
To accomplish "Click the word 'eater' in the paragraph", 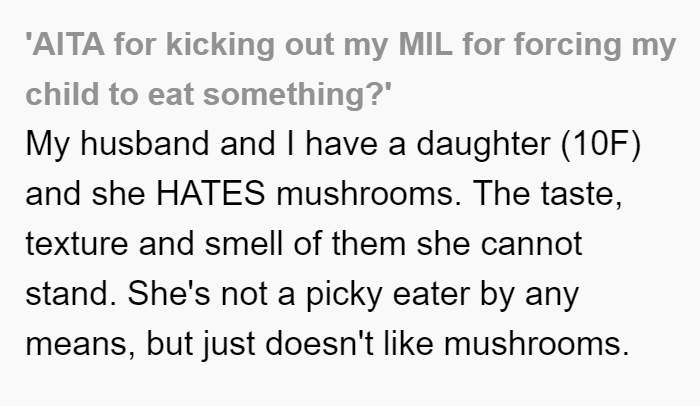I will 431,295.
